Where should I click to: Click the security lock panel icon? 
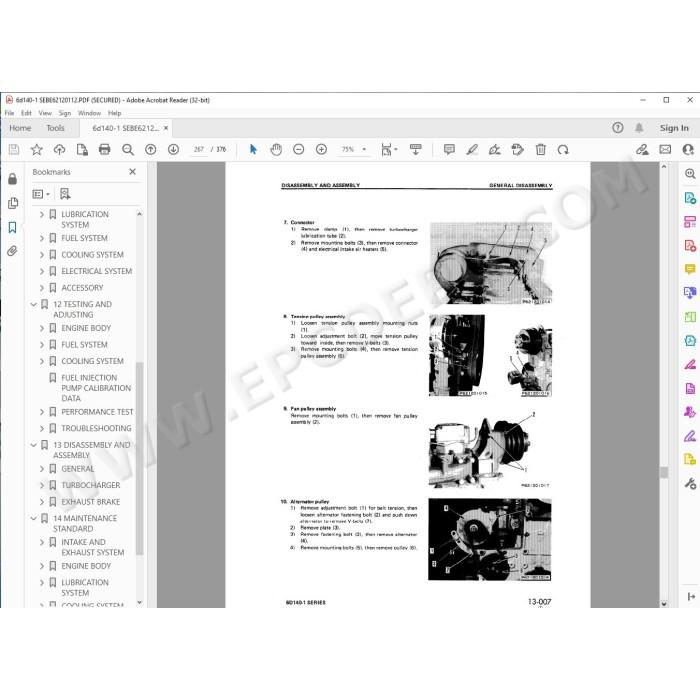[12, 179]
